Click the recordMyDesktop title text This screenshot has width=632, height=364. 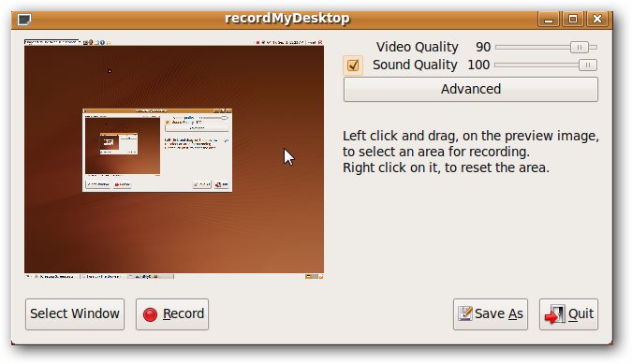click(287, 19)
